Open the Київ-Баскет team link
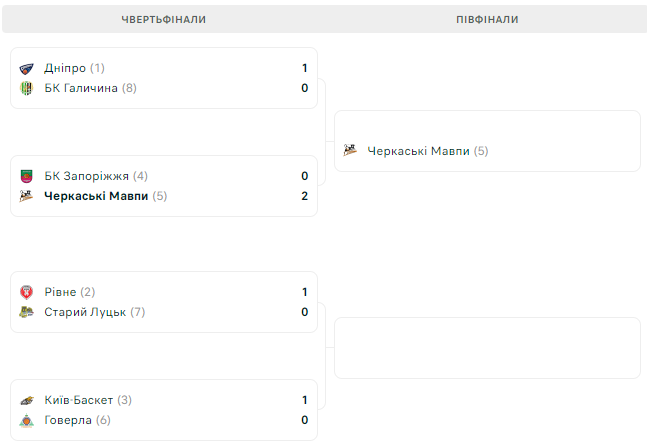 [79, 400]
